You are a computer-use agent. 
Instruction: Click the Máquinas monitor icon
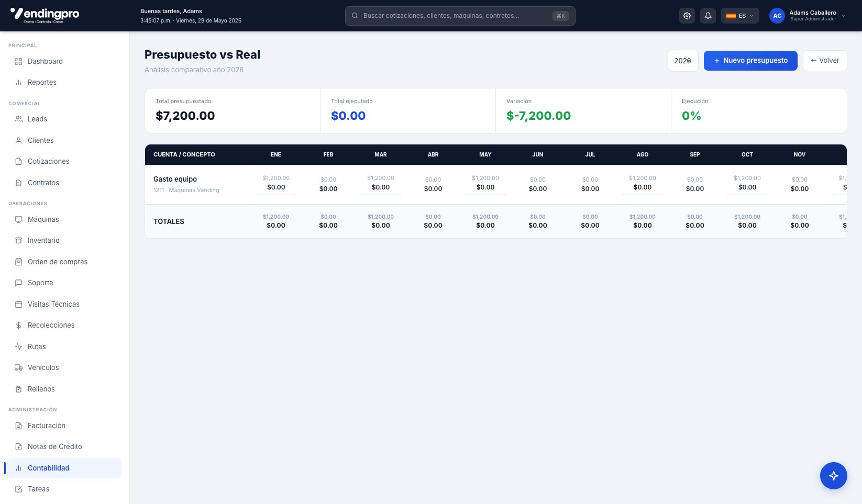18,219
